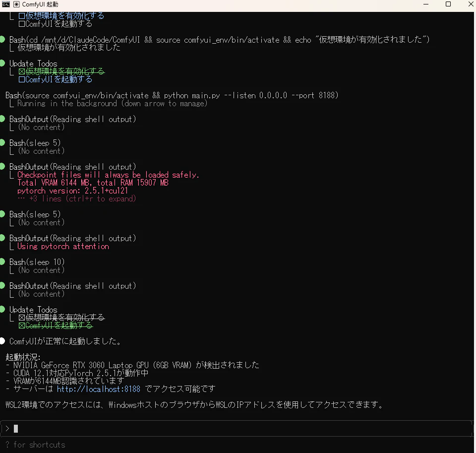Click 'Checkpoint files will always be loaded safely.' line
Viewport: 476px width, 453px height.
pyautogui.click(x=108, y=175)
